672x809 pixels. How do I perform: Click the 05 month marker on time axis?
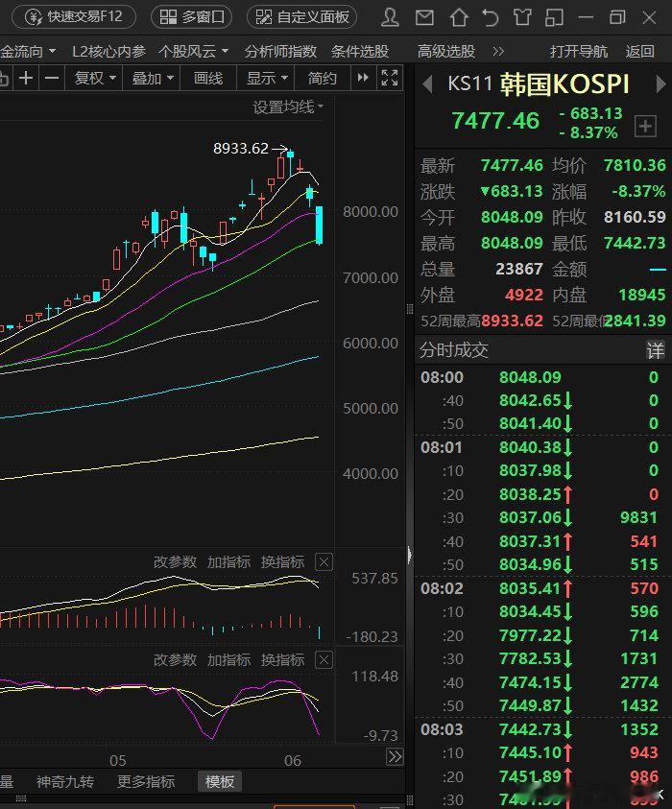pos(118,760)
